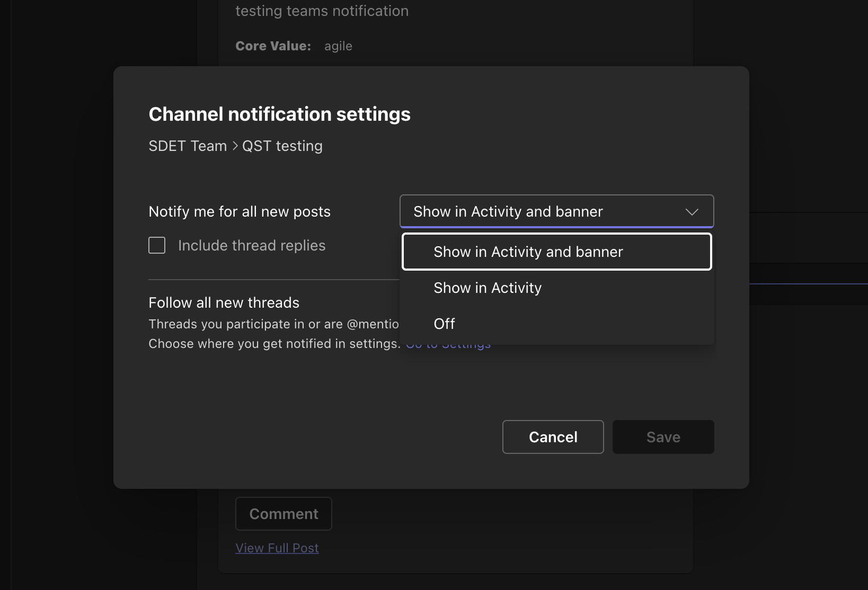Click the 'Follow all new threads' heading

[224, 303]
